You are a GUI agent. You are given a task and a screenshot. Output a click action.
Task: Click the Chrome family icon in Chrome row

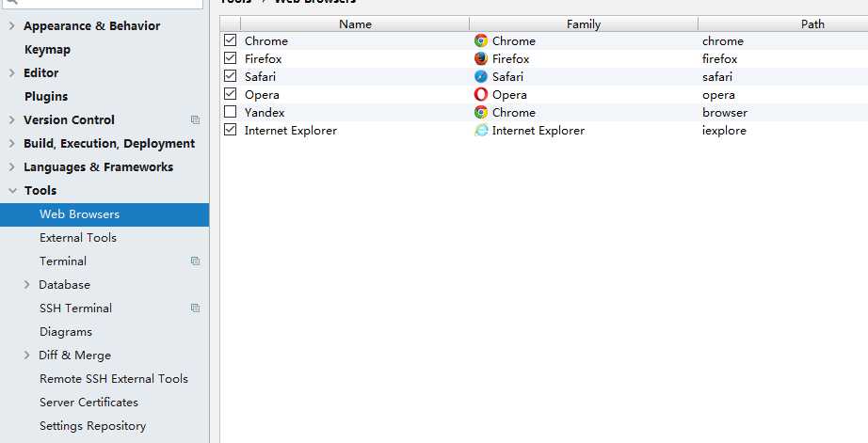click(480, 41)
